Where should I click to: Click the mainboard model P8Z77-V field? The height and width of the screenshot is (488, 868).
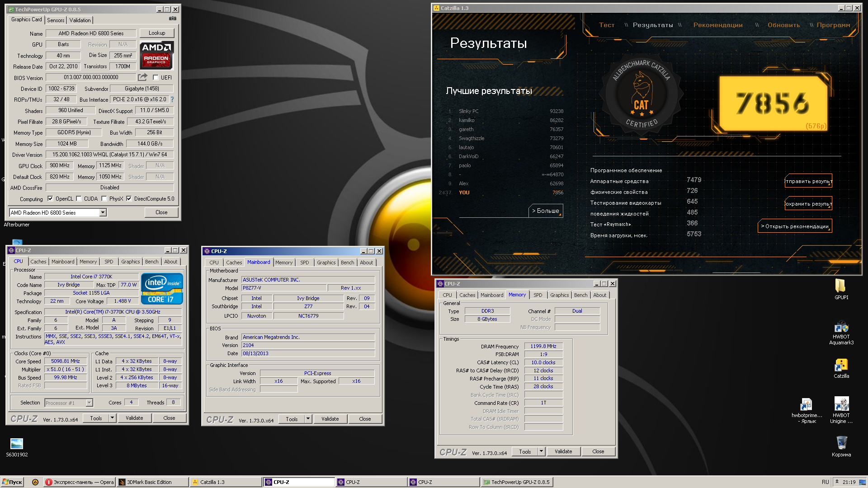(284, 288)
